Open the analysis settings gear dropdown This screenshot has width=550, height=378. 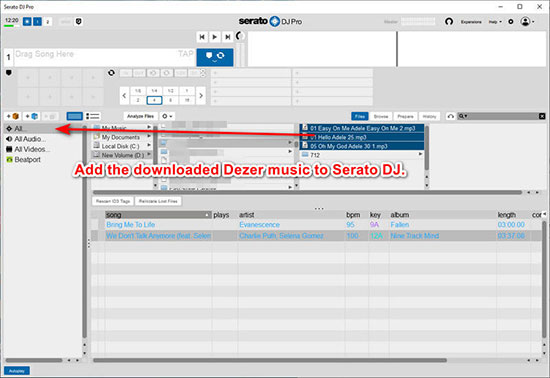click(167, 116)
